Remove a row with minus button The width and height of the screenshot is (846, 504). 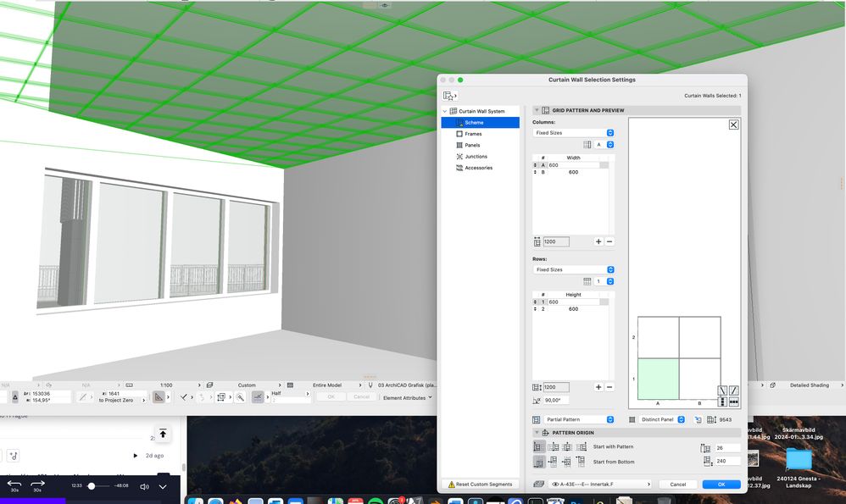[609, 387]
